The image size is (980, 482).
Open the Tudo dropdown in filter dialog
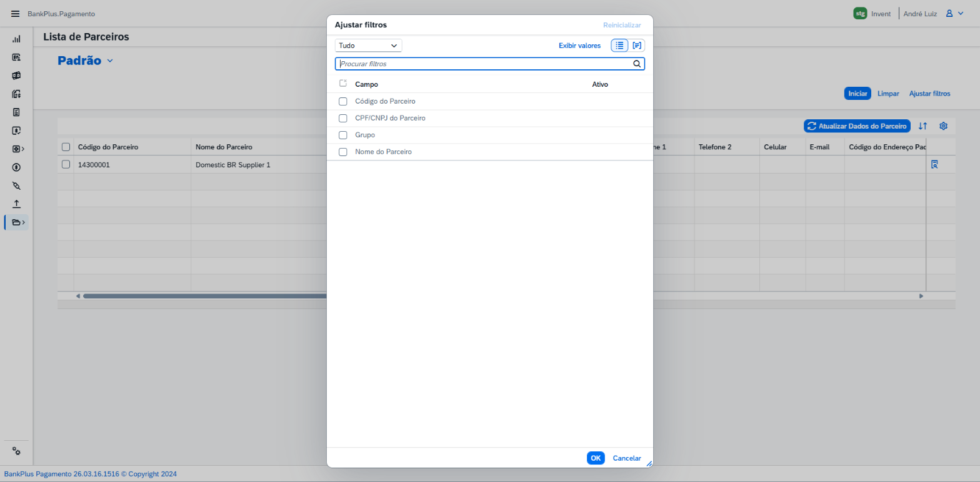click(x=369, y=46)
